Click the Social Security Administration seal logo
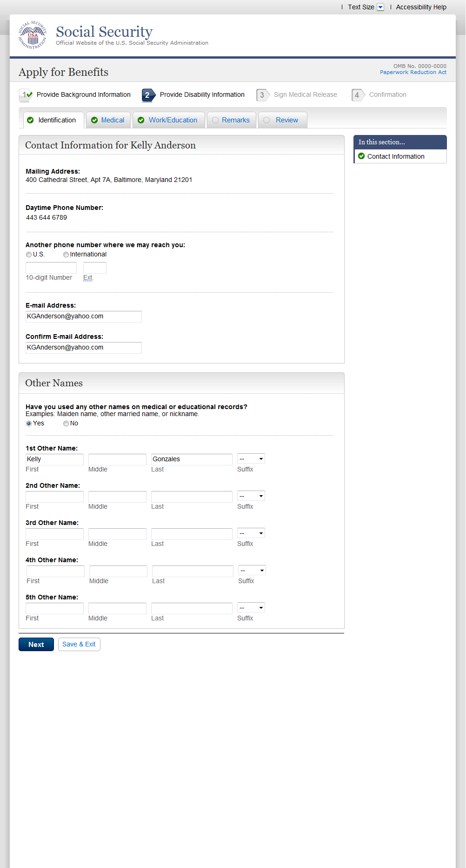466x868 pixels. pos(33,35)
